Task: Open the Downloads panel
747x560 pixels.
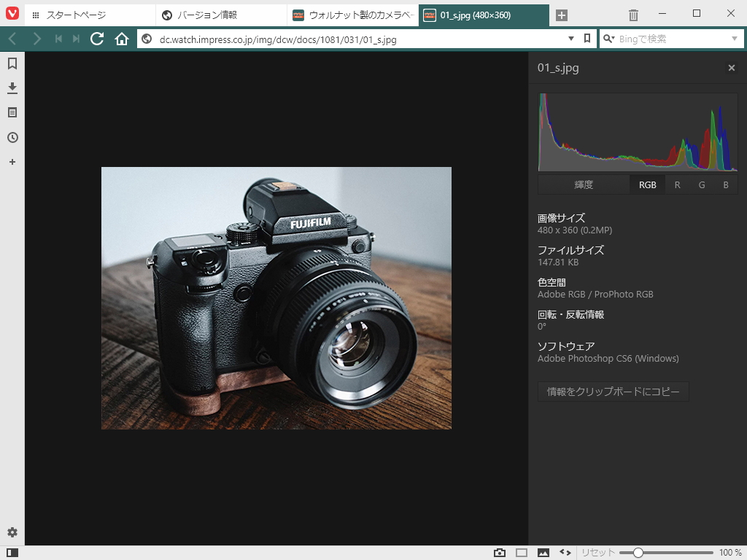Action: (x=12, y=87)
